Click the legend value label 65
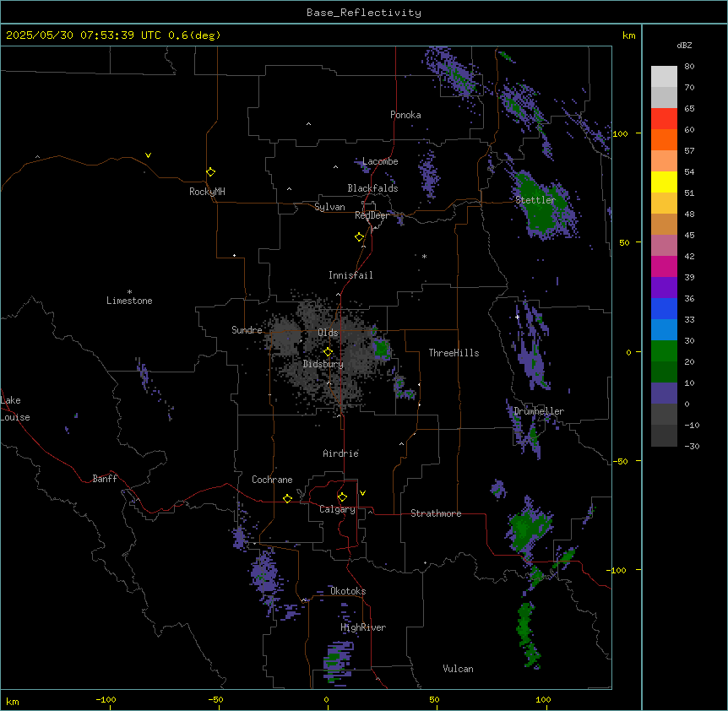Image resolution: width=728 pixels, height=711 pixels. pos(689,109)
